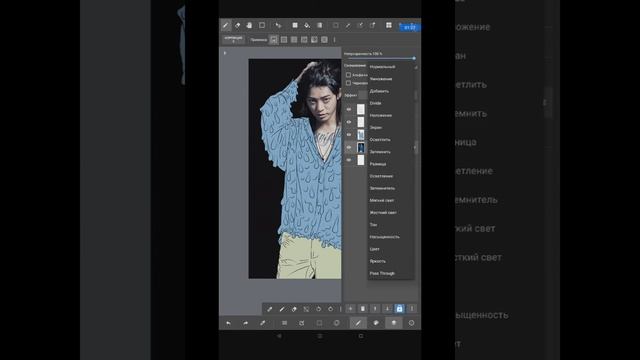Hide the selected dark photo layer
This screenshot has height=360, width=640.
point(349,147)
